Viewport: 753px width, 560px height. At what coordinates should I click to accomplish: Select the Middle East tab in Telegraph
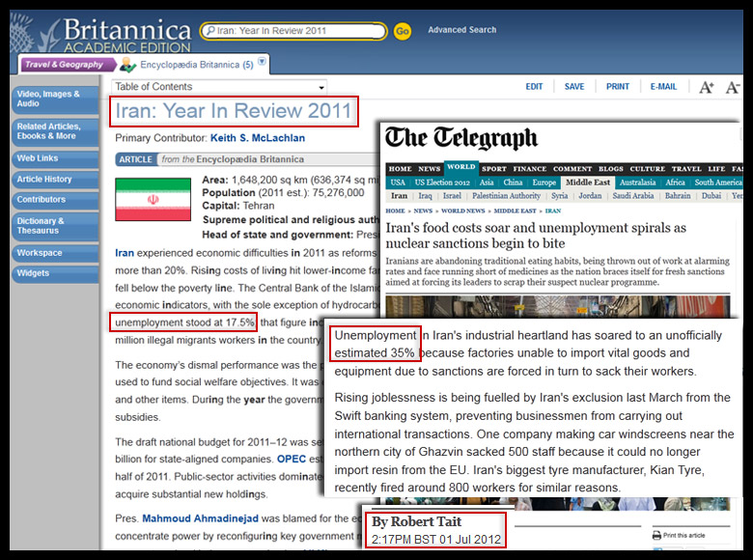pos(587,182)
